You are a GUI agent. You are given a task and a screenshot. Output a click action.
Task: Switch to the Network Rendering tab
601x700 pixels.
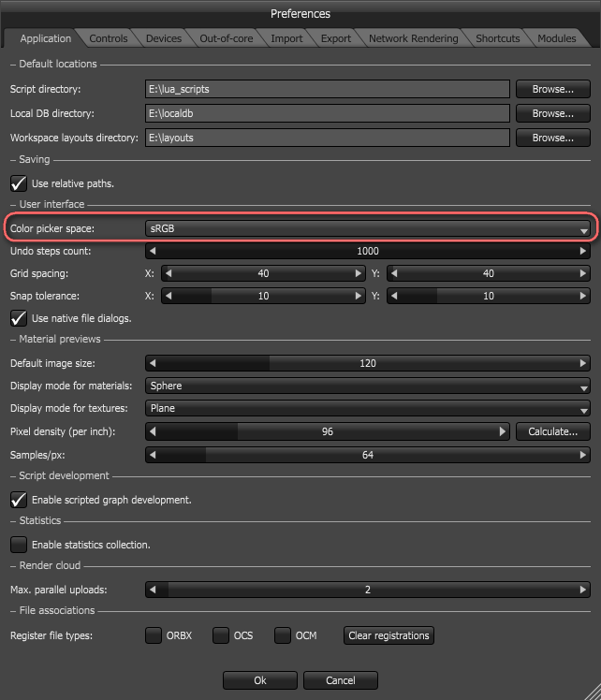pos(413,38)
